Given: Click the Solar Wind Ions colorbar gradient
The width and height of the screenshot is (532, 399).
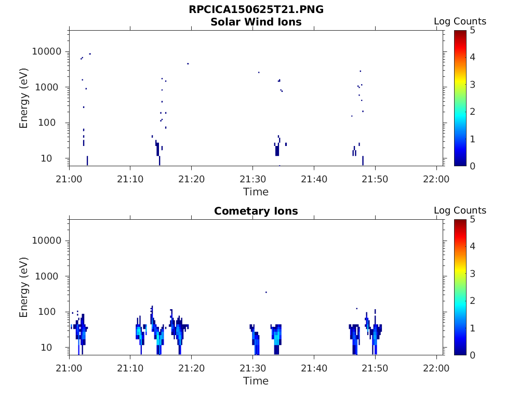Looking at the screenshot, I should click(460, 98).
